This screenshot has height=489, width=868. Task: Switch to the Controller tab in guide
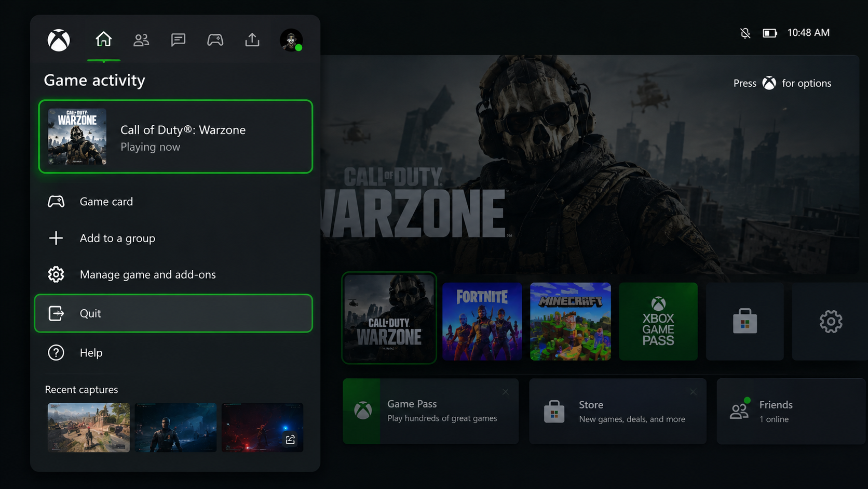point(215,40)
